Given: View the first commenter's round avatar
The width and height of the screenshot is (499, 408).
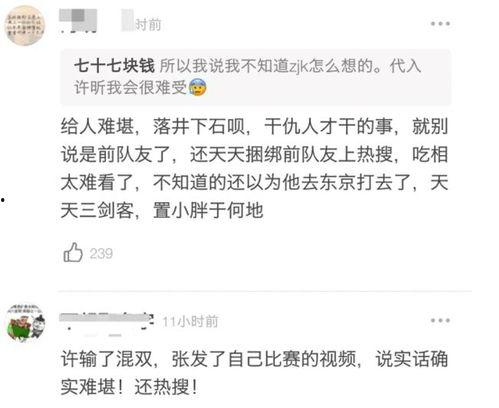Looking at the screenshot, I should pos(25,25).
